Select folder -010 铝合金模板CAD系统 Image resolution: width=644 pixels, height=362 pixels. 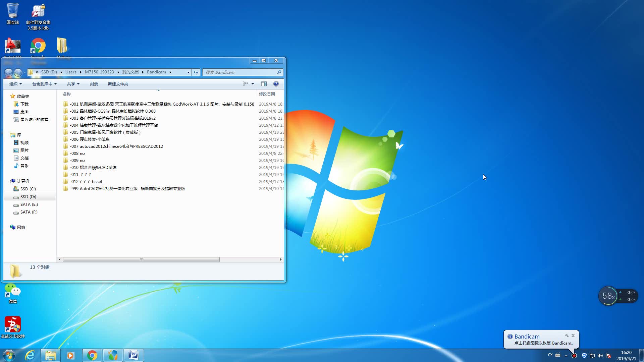(x=90, y=167)
